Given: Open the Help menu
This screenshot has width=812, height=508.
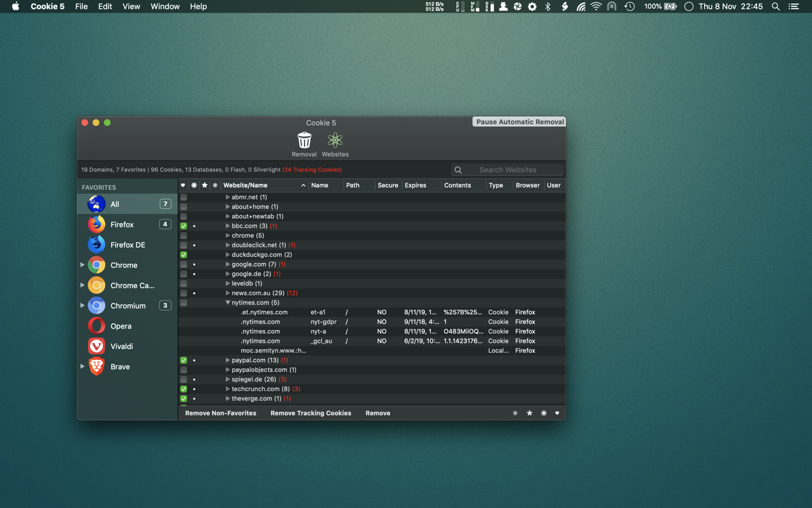Looking at the screenshot, I should click(199, 6).
